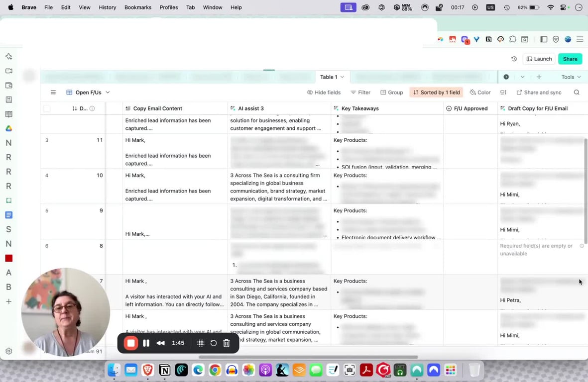Open the Table 1 tab dropdown chevron

click(342, 77)
